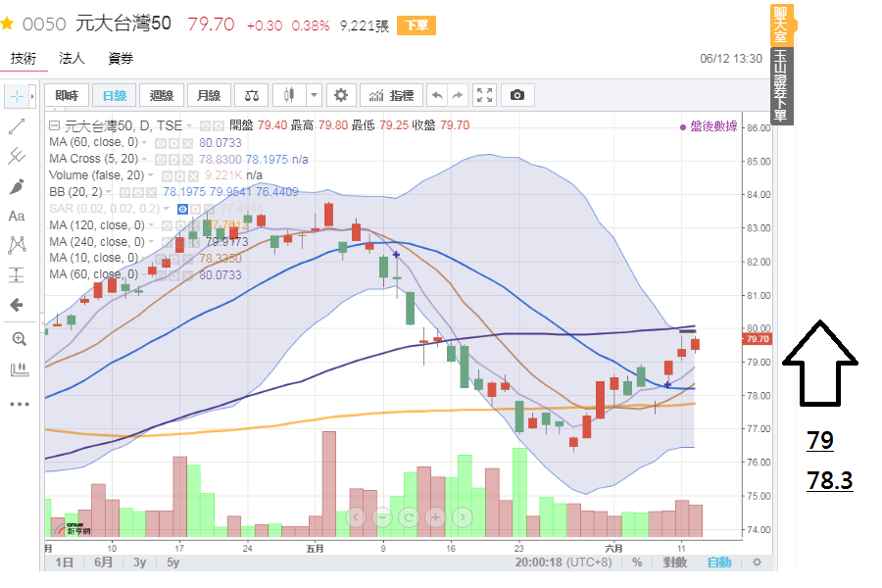Select the 日線 daily interval
The width and height of the screenshot is (882, 588).
pos(115,96)
